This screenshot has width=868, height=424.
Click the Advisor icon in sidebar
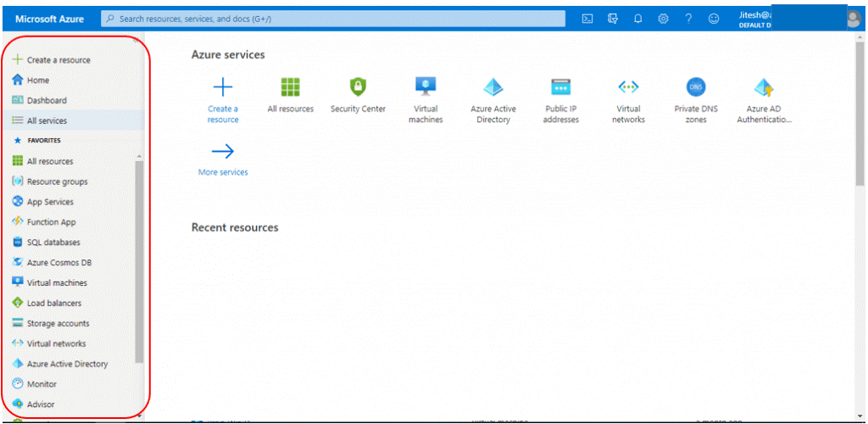click(18, 404)
